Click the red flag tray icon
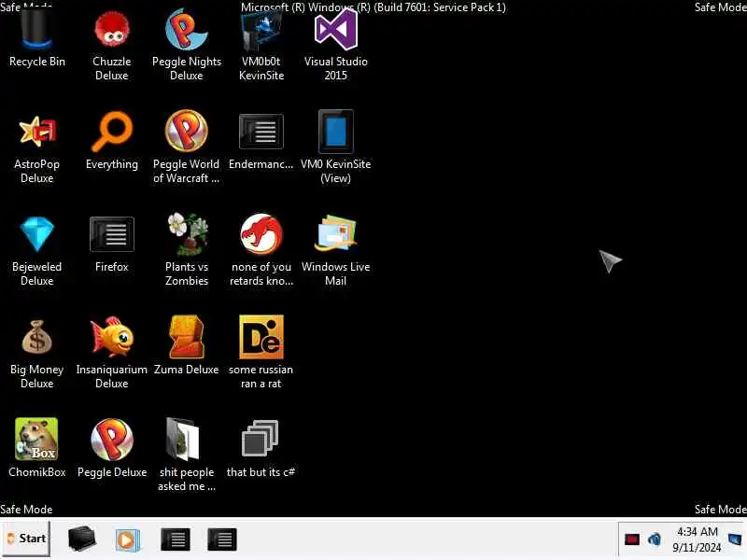Image resolution: width=747 pixels, height=560 pixels. click(x=632, y=539)
